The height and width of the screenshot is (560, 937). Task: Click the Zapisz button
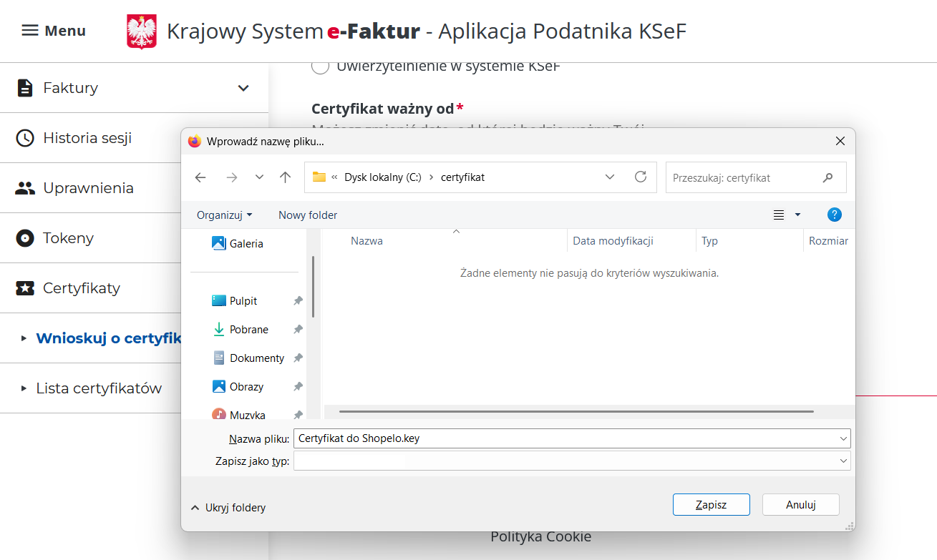point(711,505)
